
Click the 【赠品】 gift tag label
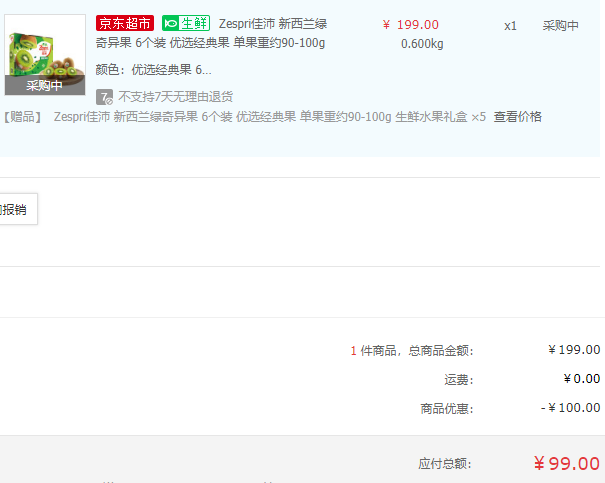pyautogui.click(x=23, y=117)
